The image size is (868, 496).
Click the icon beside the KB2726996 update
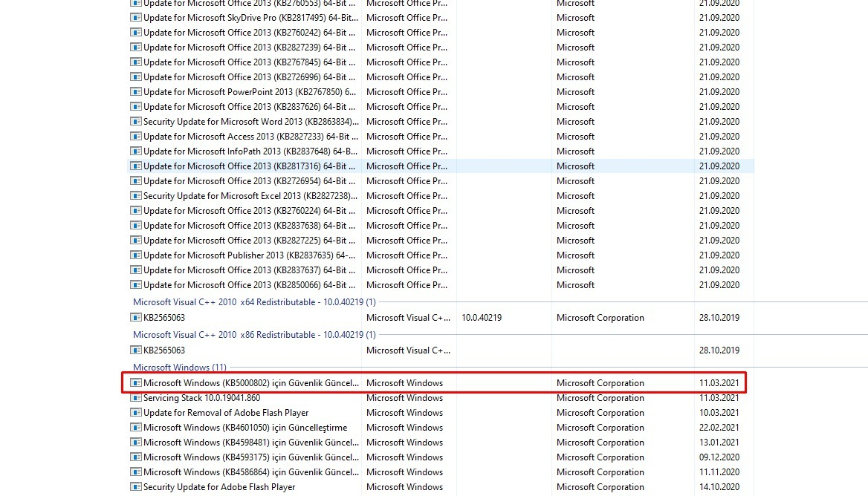[x=135, y=77]
